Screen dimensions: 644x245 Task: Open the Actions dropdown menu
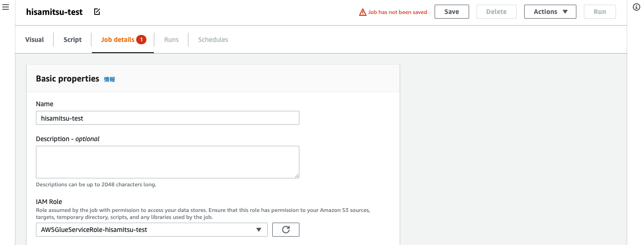pos(550,12)
